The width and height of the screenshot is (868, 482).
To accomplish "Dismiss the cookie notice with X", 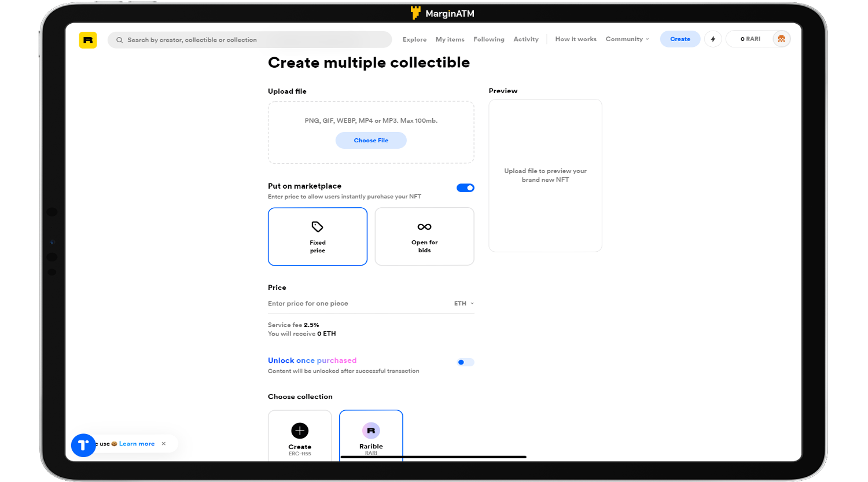I will [x=164, y=444].
